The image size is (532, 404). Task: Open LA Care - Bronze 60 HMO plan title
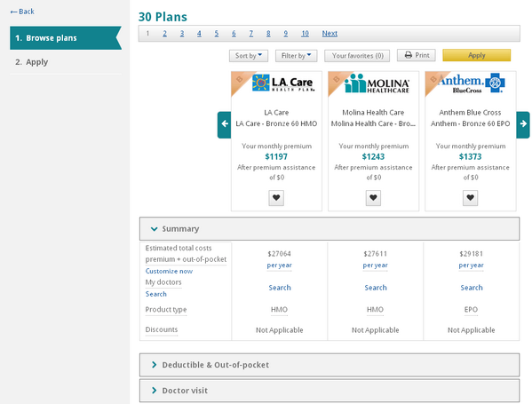click(276, 123)
